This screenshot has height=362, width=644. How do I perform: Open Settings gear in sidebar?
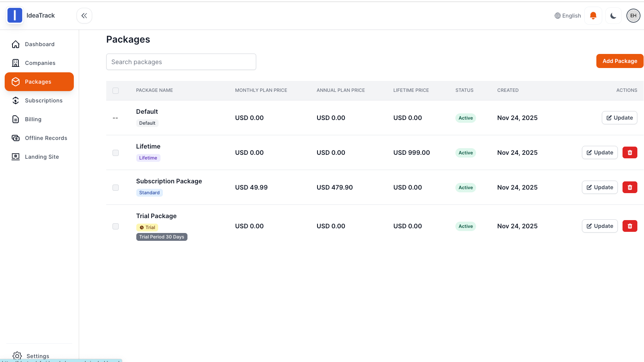[17, 356]
